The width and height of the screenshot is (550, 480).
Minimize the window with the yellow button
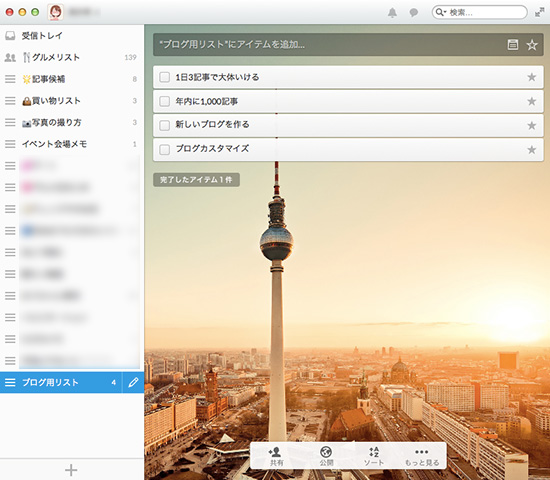pos(22,12)
